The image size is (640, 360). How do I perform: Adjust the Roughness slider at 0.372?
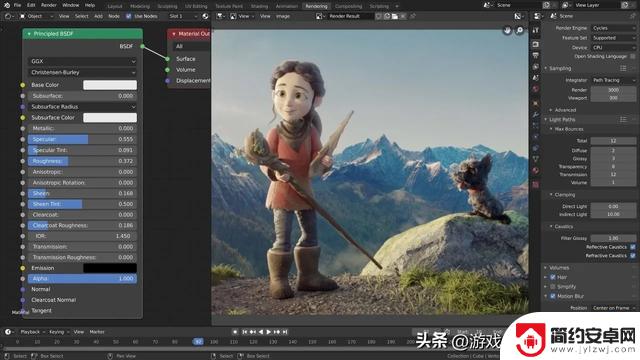(82, 161)
